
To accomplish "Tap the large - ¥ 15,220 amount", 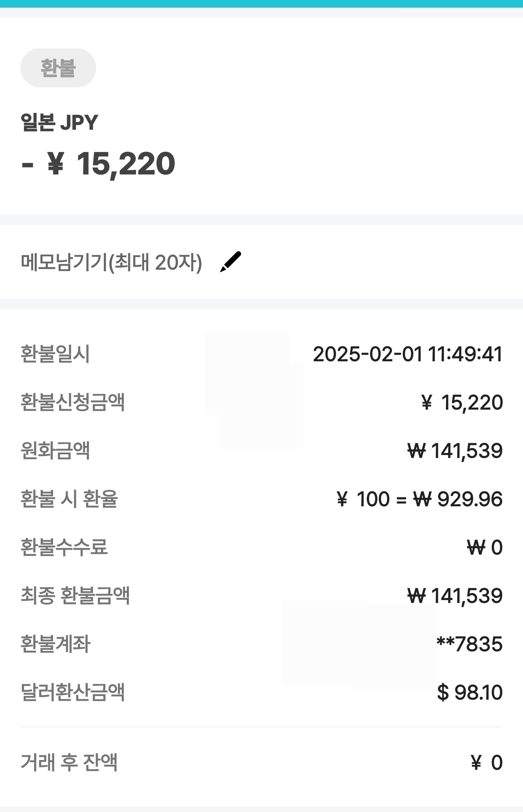I will 98,164.
